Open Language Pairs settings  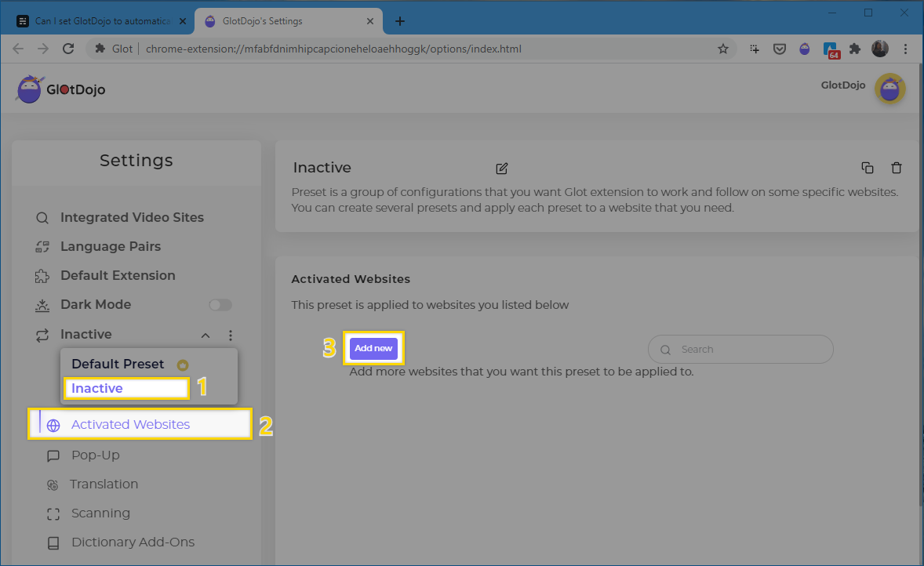(111, 246)
